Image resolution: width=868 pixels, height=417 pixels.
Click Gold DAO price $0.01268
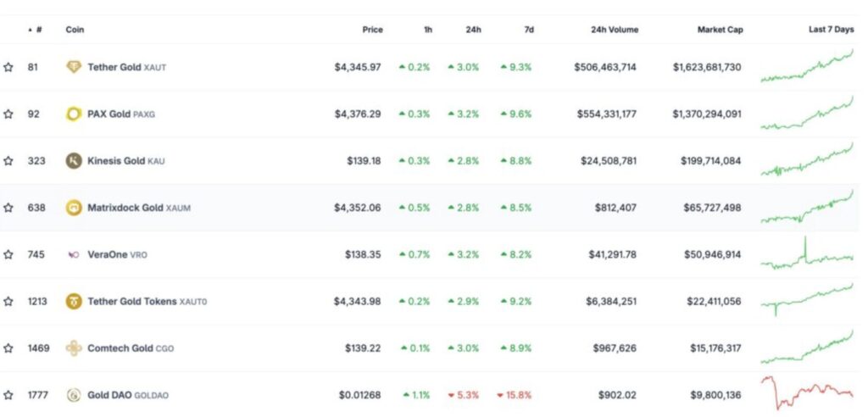coord(359,396)
